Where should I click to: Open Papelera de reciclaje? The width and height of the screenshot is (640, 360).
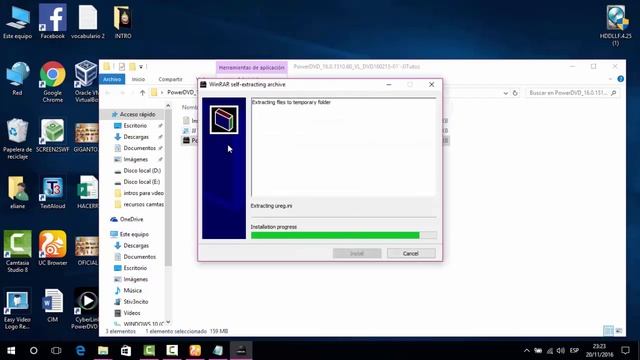17,139
